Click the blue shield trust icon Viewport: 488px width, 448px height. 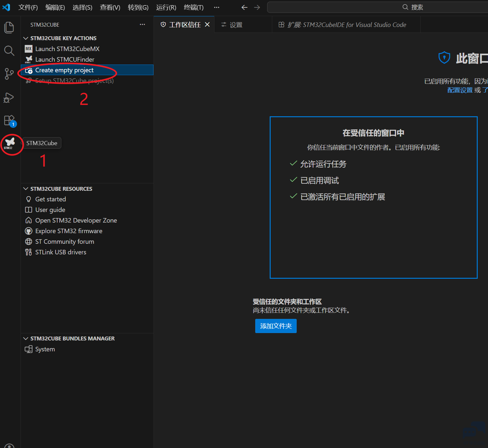(444, 58)
